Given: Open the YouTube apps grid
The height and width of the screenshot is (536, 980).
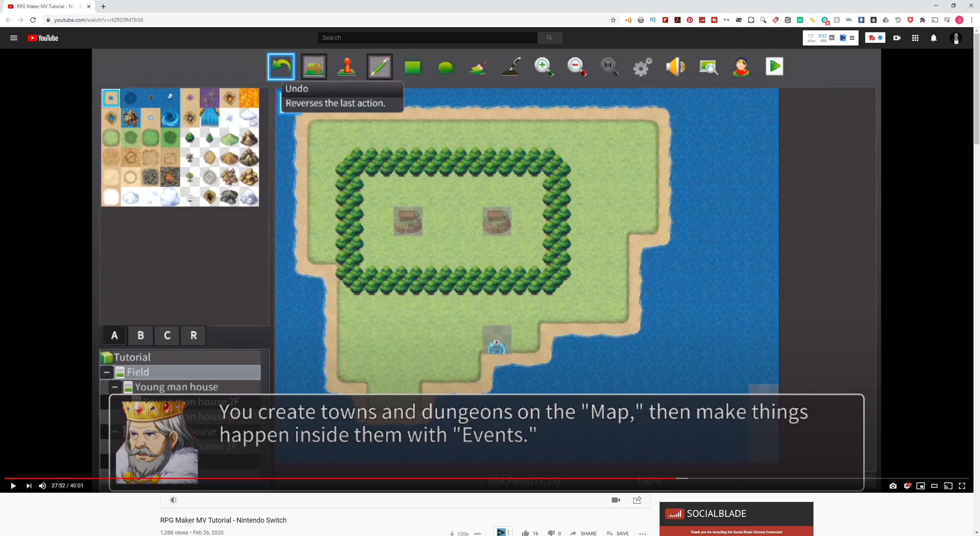Looking at the screenshot, I should point(915,38).
